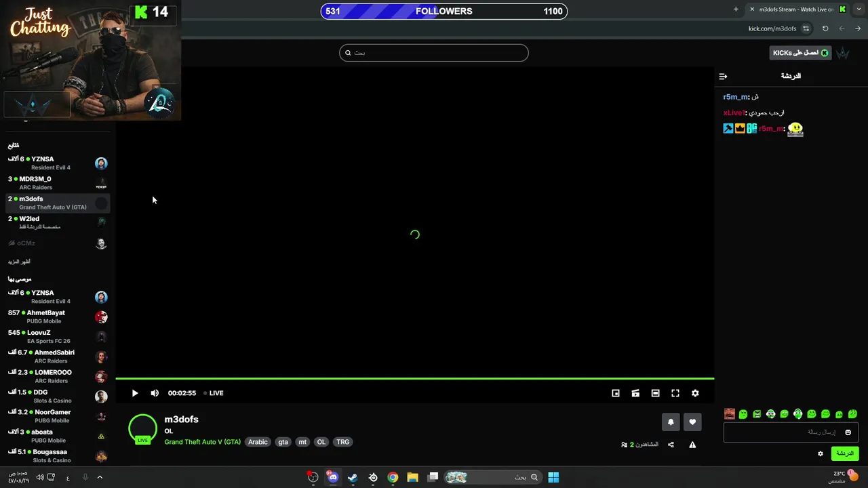Image resolution: width=868 pixels, height=488 pixels.
Task: Open NoorGamer PUBG Mobile channel
Action: coord(58,416)
